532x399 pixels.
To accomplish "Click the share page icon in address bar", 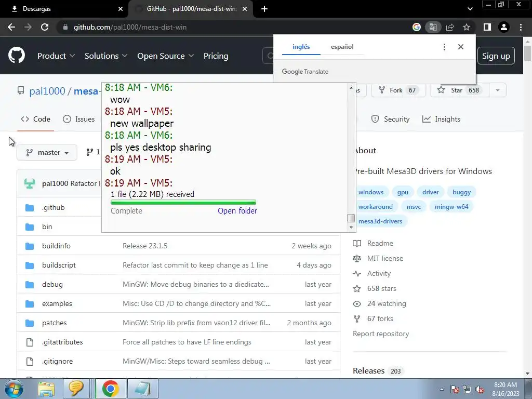I will point(450,27).
